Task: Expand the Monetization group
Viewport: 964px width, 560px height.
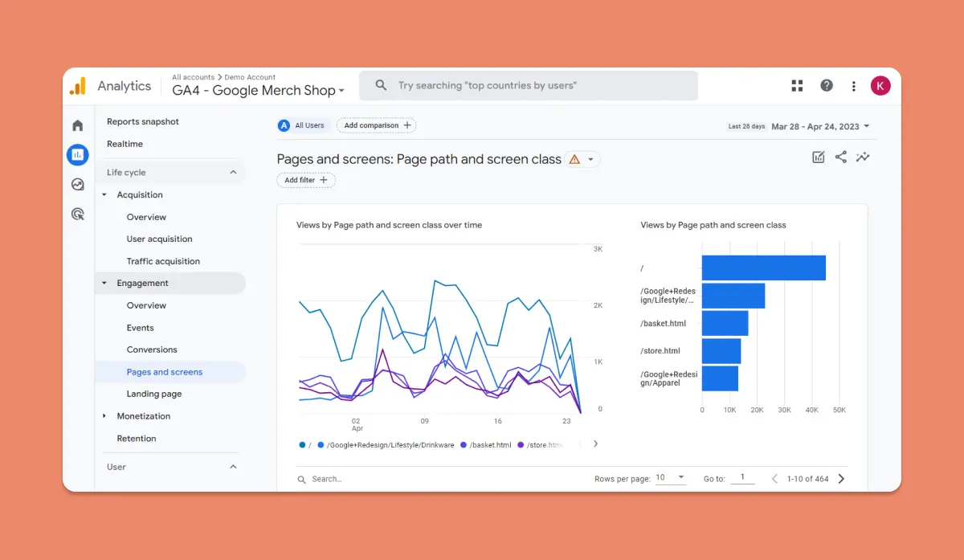Action: [104, 416]
